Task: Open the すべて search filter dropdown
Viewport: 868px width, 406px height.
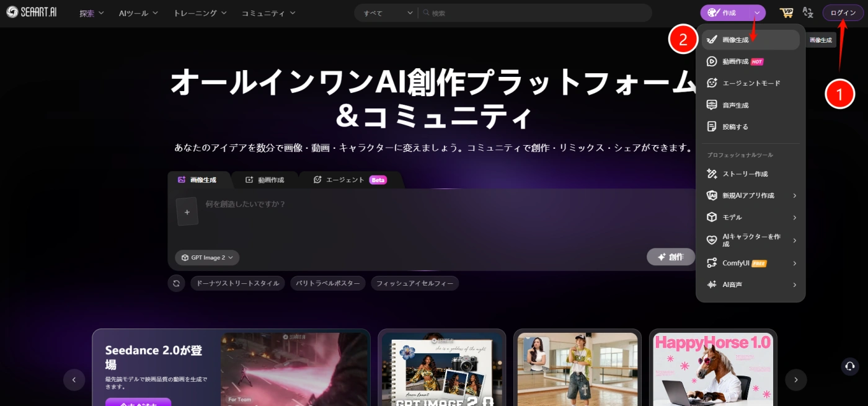Action: coord(388,13)
